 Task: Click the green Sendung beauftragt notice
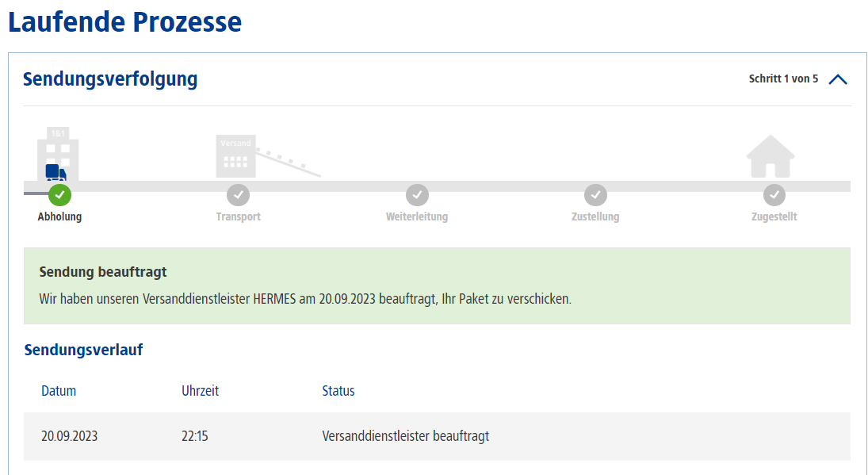point(437,285)
